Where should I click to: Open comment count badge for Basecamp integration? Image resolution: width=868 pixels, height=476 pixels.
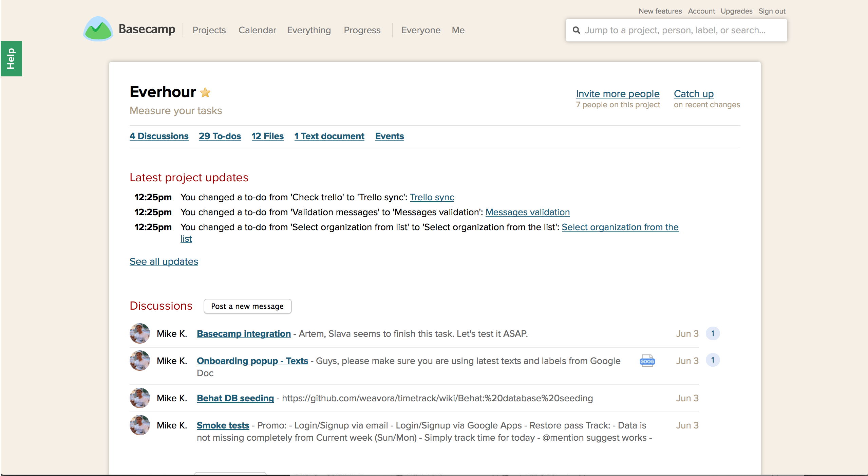click(x=713, y=333)
